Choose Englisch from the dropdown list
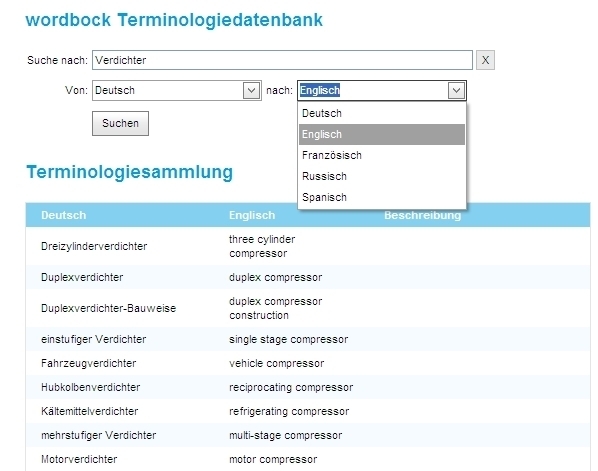 coord(382,134)
